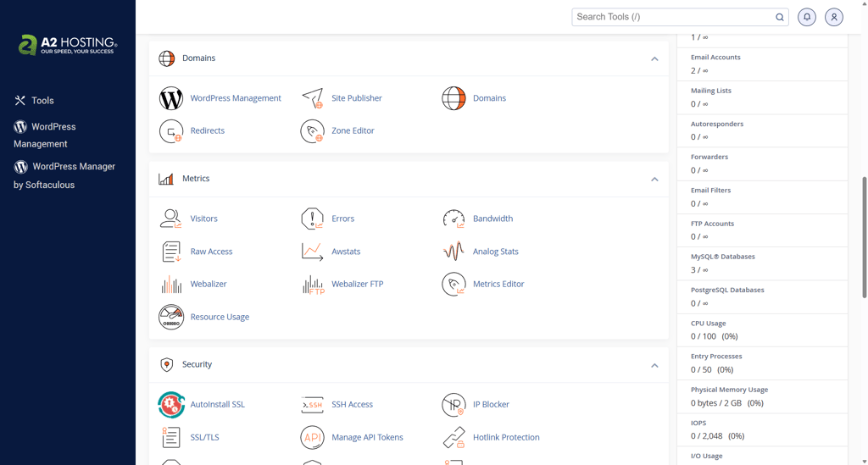Open the user account icon
Image resolution: width=868 pixels, height=465 pixels.
834,17
